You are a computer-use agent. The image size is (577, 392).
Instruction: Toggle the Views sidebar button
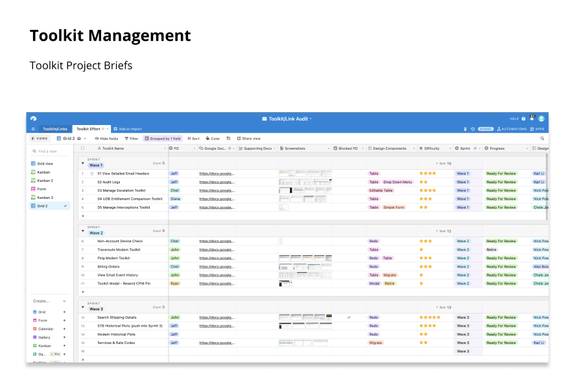tap(40, 139)
